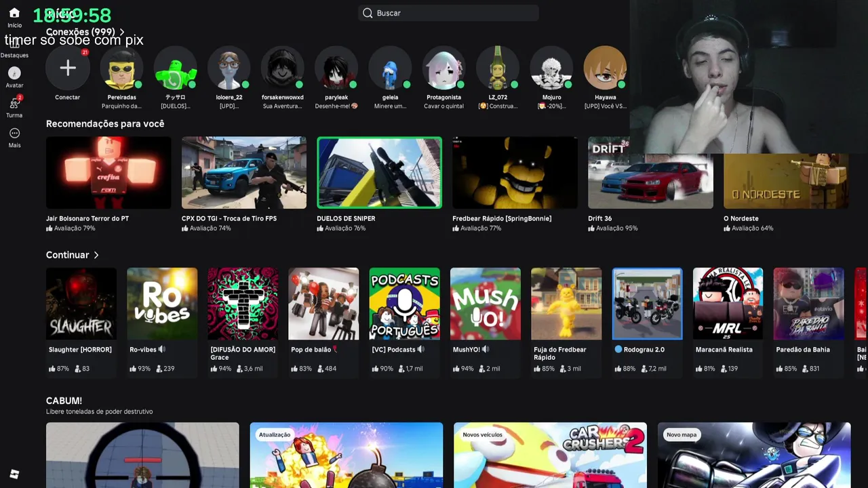
Task: Click Rodograu 2.0 title text
Action: tap(644, 350)
